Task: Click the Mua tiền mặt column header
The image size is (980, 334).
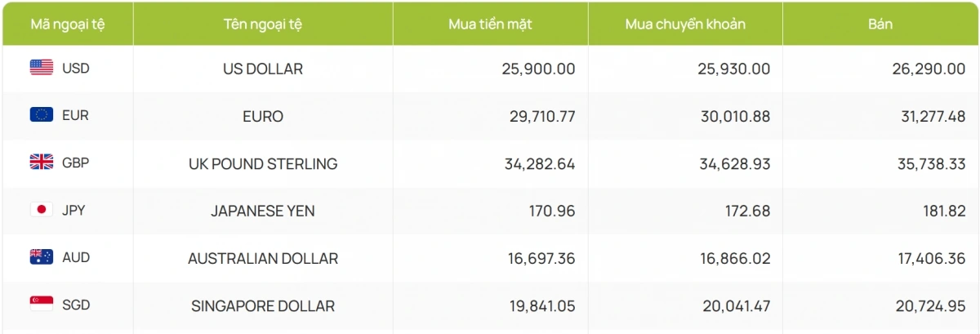Action: [490, 24]
